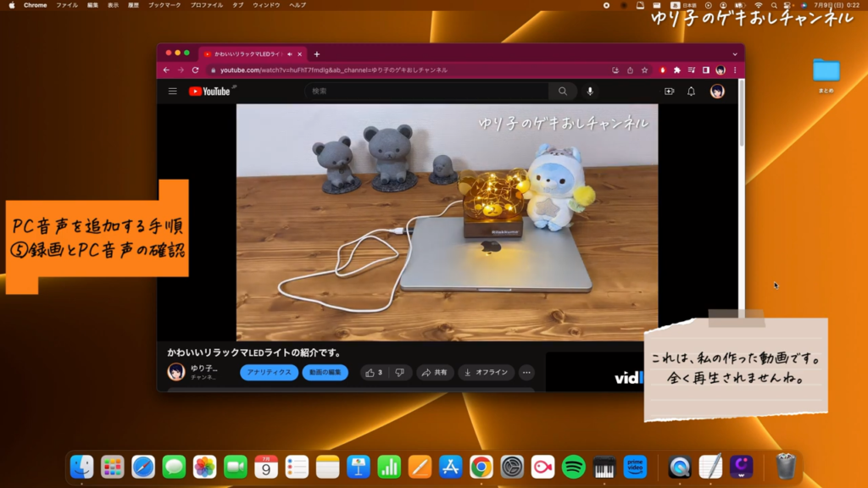
Task: Open the ウィンドウ menu
Action: coord(266,5)
